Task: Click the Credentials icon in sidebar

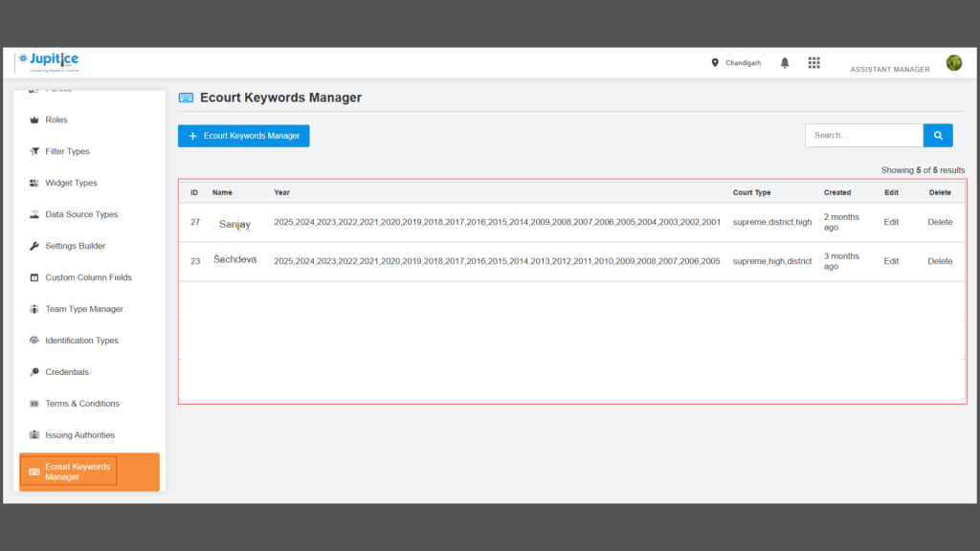Action: point(34,372)
